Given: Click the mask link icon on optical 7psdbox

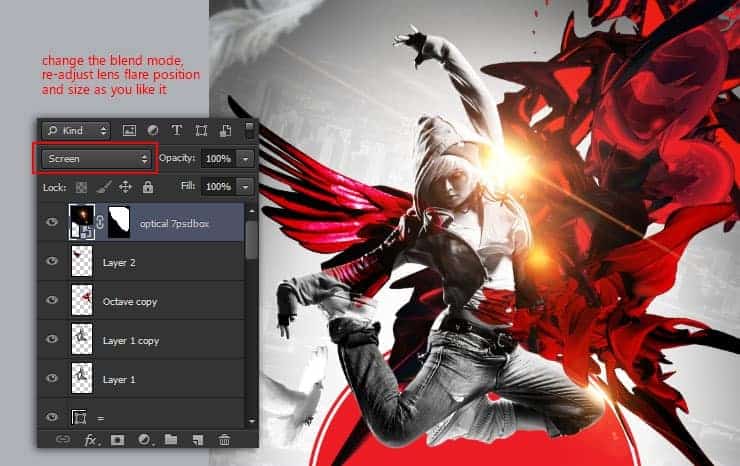Looking at the screenshot, I should pos(100,222).
